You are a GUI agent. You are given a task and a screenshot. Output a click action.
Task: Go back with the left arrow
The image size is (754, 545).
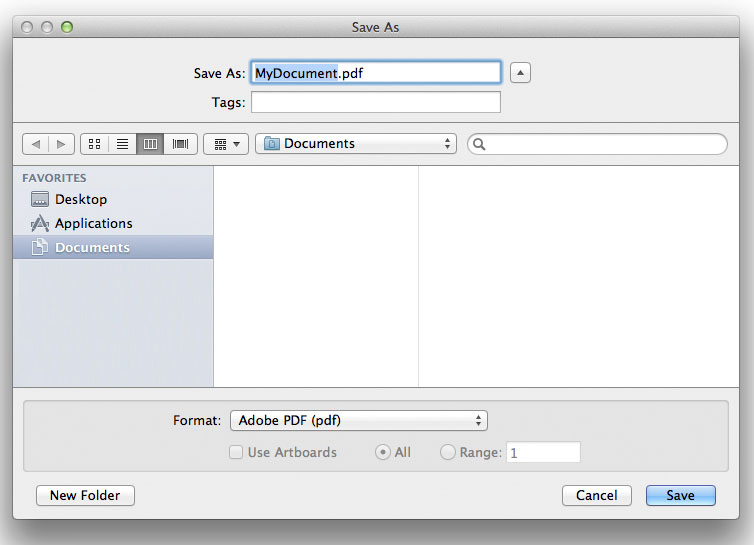(36, 144)
